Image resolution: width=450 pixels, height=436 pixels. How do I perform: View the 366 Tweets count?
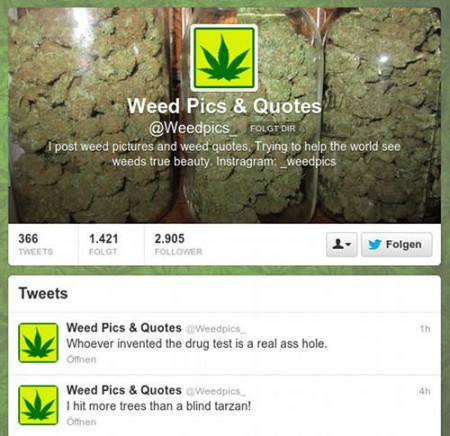click(x=35, y=244)
